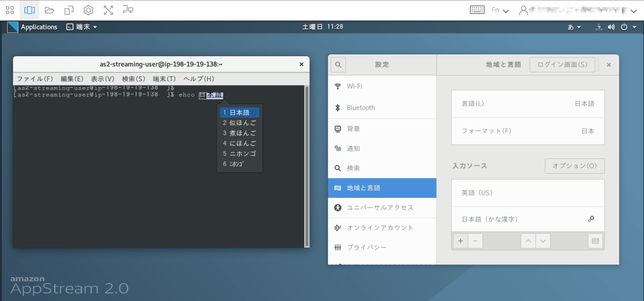Open AppStream streaming session settings gear
The height and width of the screenshot is (301, 644).
click(x=88, y=10)
